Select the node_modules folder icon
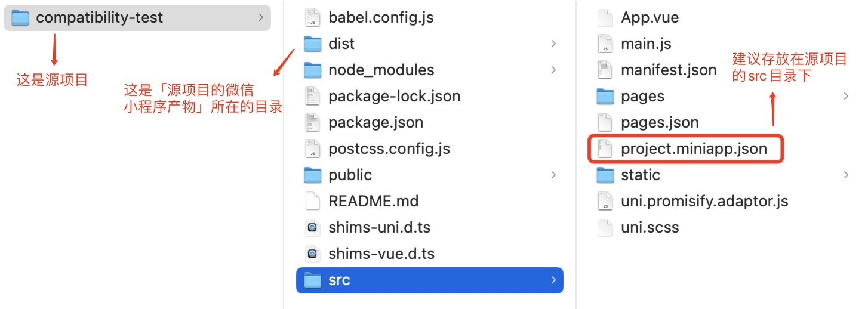Image resolution: width=868 pixels, height=309 pixels. click(x=313, y=70)
